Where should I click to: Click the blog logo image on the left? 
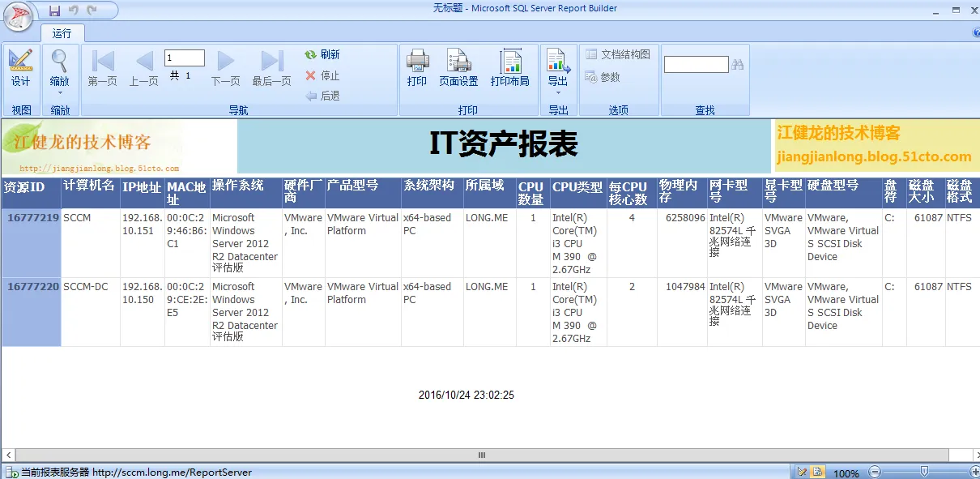(92, 147)
